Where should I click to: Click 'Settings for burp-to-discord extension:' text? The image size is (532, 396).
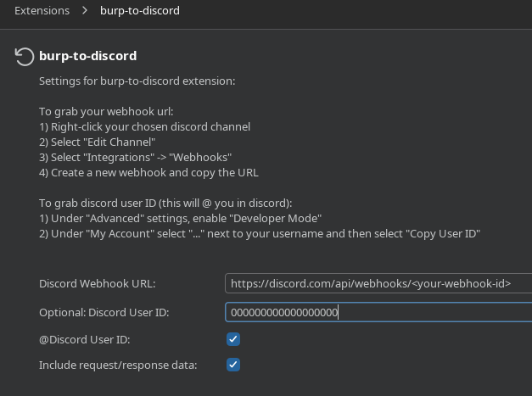click(x=137, y=81)
